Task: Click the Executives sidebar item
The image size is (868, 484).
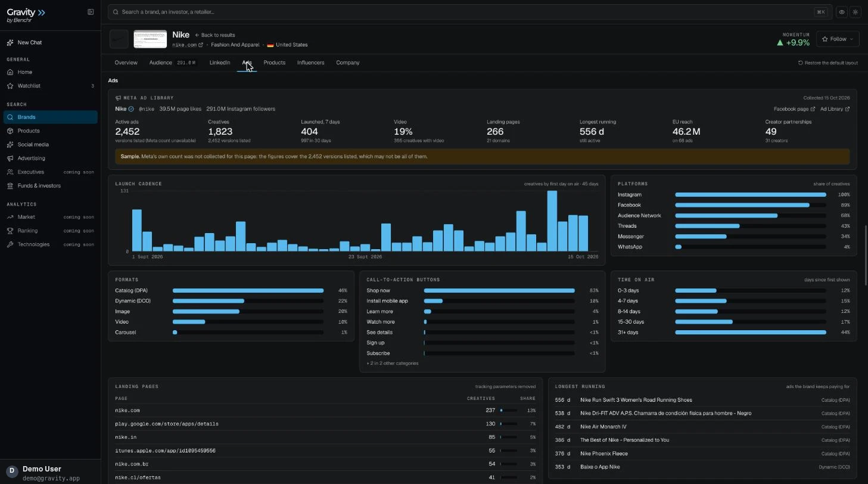Action: (x=50, y=172)
